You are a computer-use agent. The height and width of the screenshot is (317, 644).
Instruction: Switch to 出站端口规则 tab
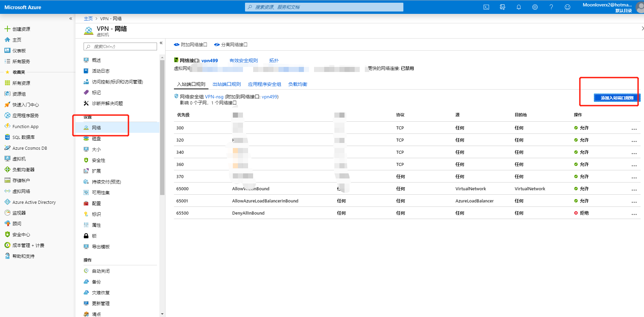(227, 84)
